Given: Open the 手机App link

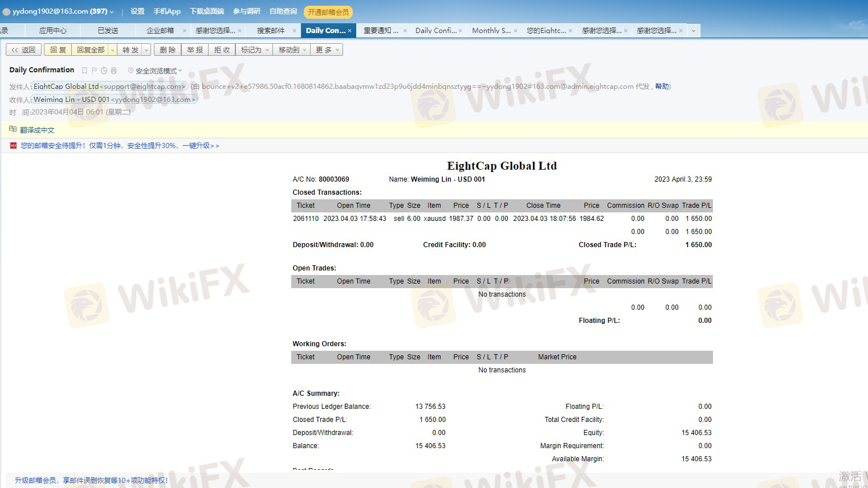Looking at the screenshot, I should [166, 11].
